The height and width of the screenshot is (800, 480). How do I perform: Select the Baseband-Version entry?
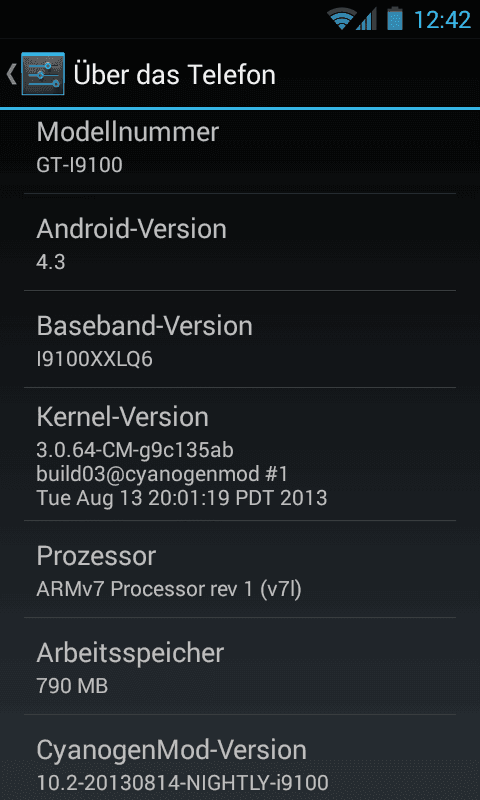click(240, 339)
